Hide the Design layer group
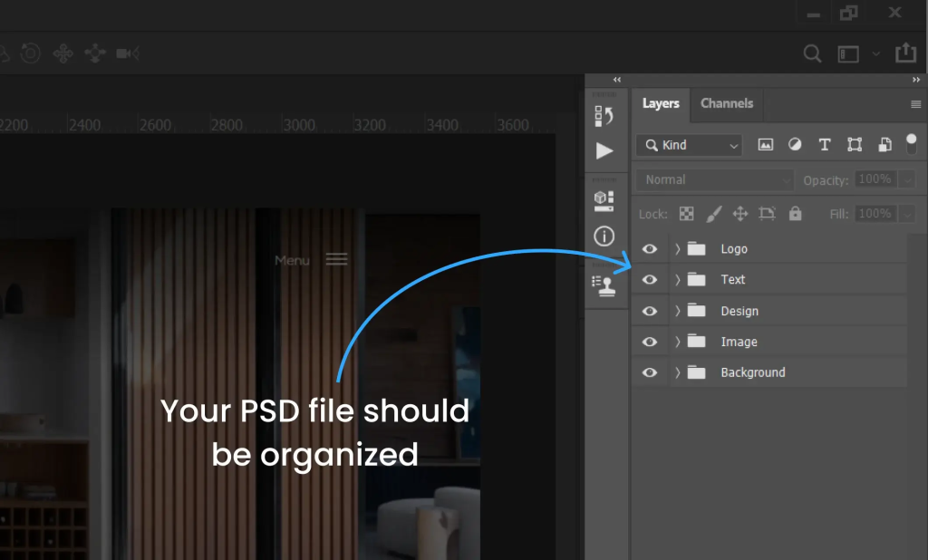 (x=650, y=310)
